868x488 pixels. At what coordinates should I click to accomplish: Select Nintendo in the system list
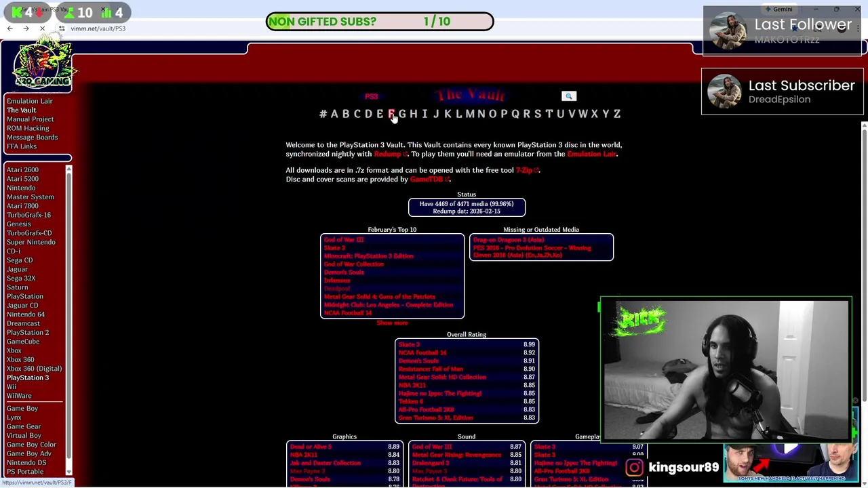tap(21, 188)
